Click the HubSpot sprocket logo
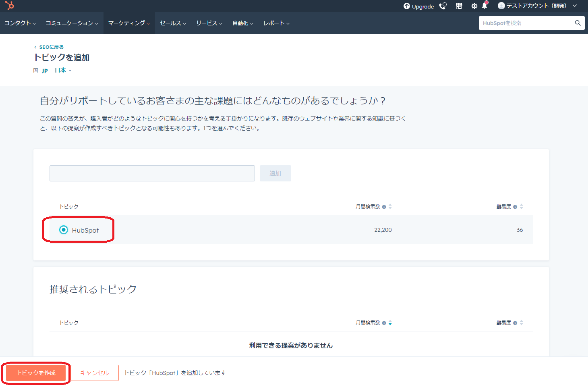 coord(10,6)
